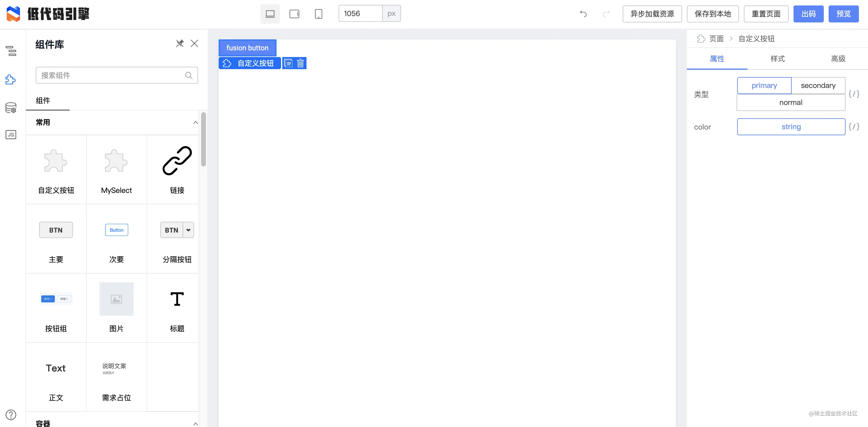Unpin the component library panel
868x427 pixels.
click(x=180, y=43)
